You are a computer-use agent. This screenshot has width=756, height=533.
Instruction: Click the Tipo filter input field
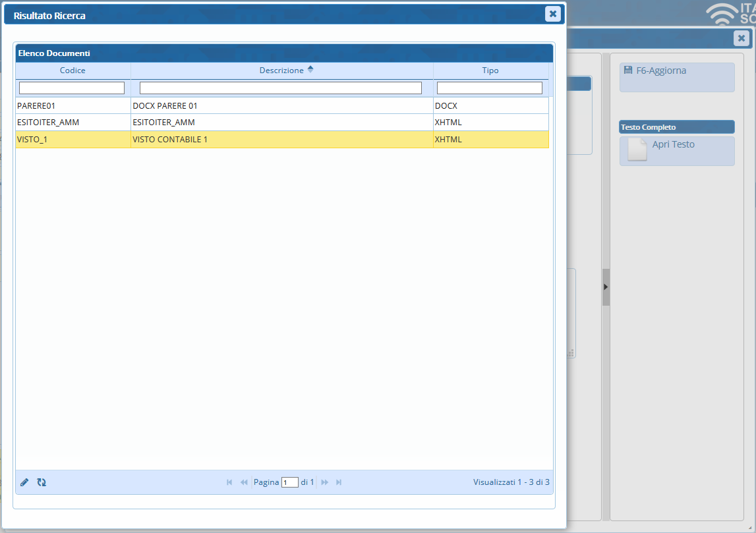tap(489, 88)
